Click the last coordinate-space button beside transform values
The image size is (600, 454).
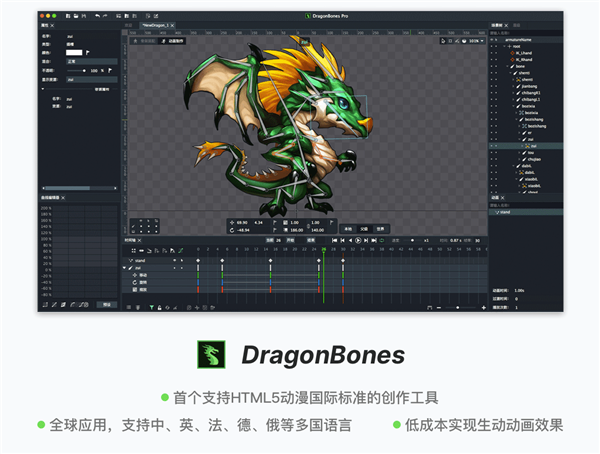(380, 229)
